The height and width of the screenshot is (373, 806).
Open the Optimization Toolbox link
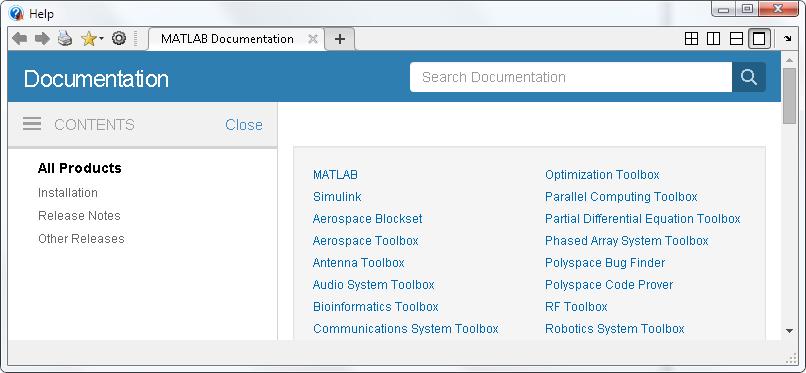coord(602,175)
